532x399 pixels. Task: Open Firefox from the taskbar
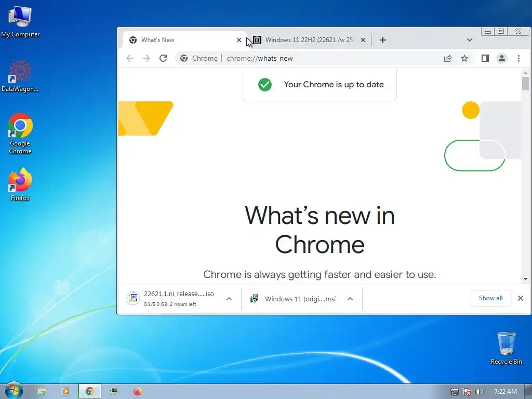(x=137, y=392)
